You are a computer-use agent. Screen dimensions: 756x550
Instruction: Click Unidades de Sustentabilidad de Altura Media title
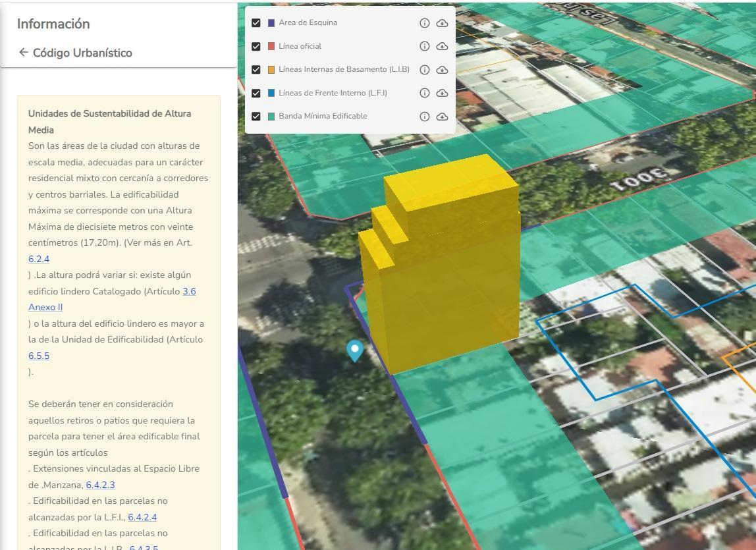point(109,122)
